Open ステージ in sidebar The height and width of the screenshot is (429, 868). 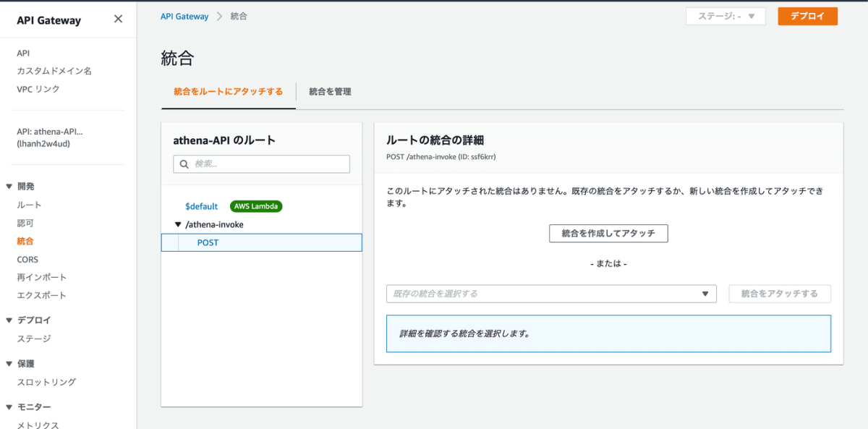point(34,339)
